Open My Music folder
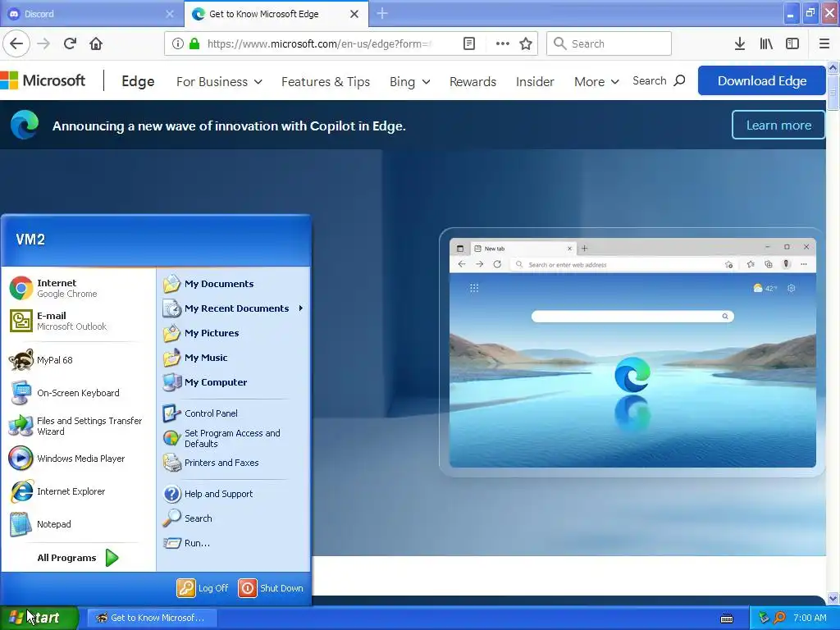 click(x=233, y=358)
